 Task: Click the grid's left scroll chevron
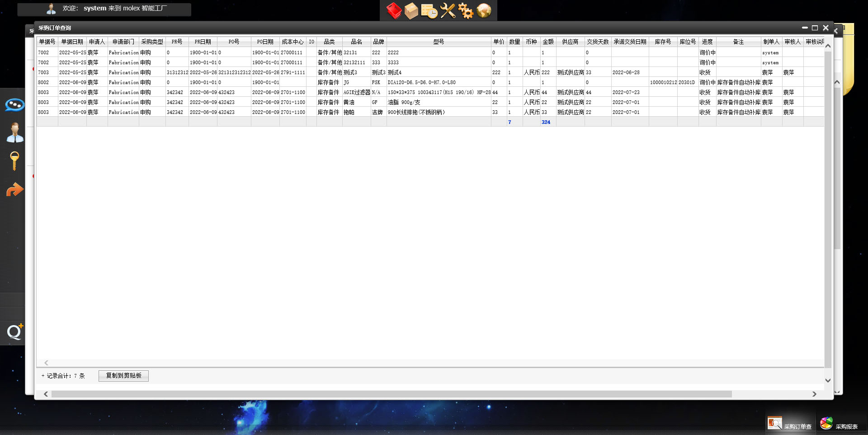point(46,363)
